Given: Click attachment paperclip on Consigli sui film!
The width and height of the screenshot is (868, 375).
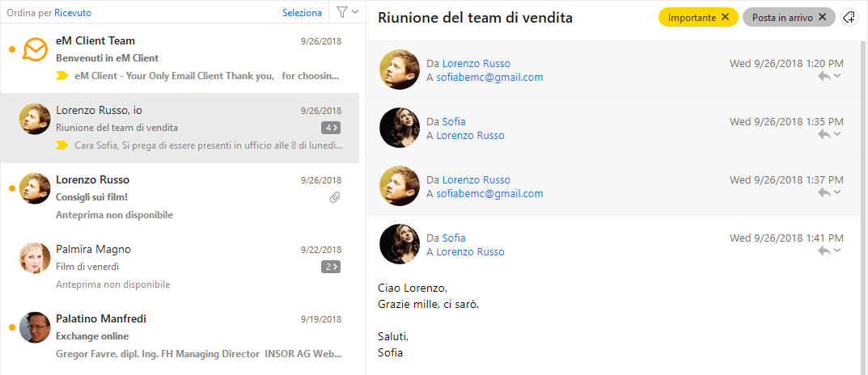Looking at the screenshot, I should coord(335,197).
